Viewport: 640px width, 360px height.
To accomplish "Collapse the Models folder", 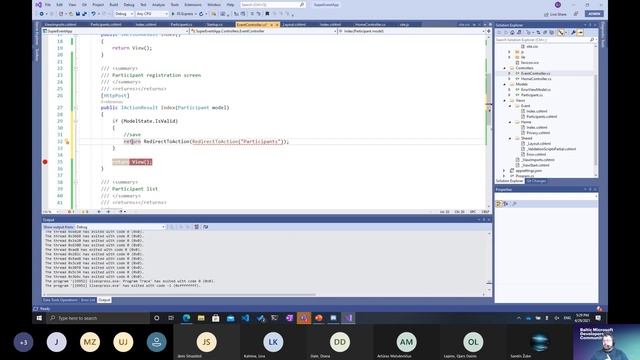I will 504,84.
